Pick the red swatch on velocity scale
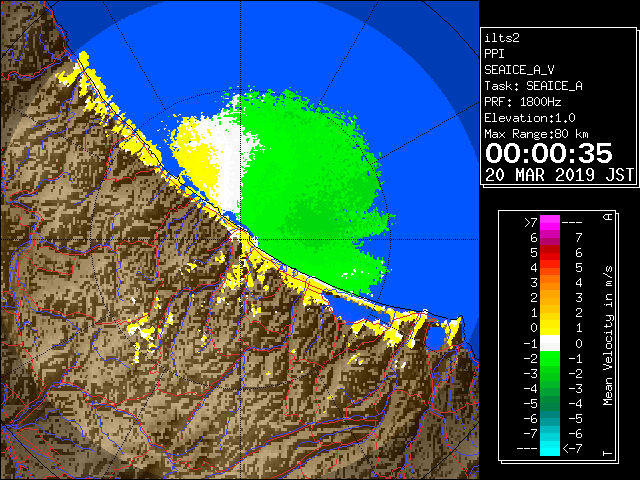This screenshot has width=640, height=480. pos(550,253)
